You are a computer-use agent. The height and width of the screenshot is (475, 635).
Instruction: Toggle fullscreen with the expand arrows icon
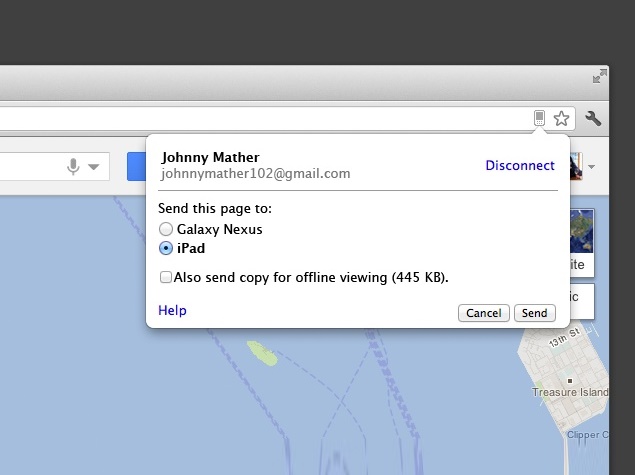[600, 76]
